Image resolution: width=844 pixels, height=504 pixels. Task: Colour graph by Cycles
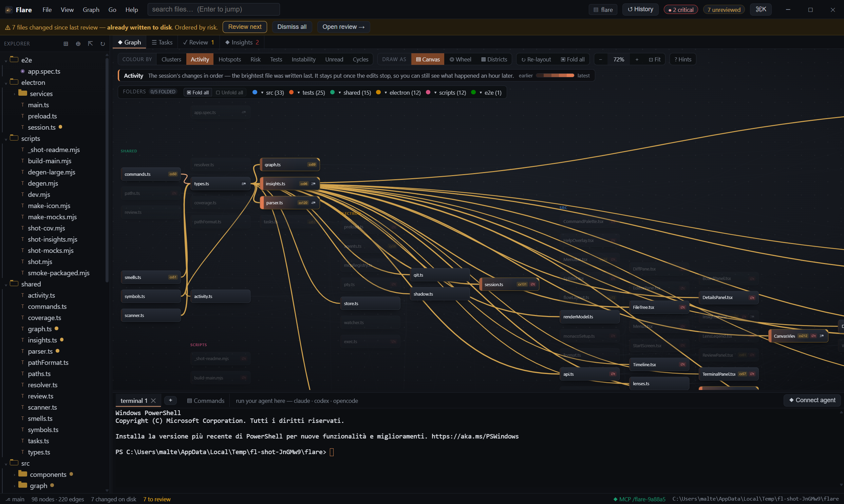coord(360,59)
